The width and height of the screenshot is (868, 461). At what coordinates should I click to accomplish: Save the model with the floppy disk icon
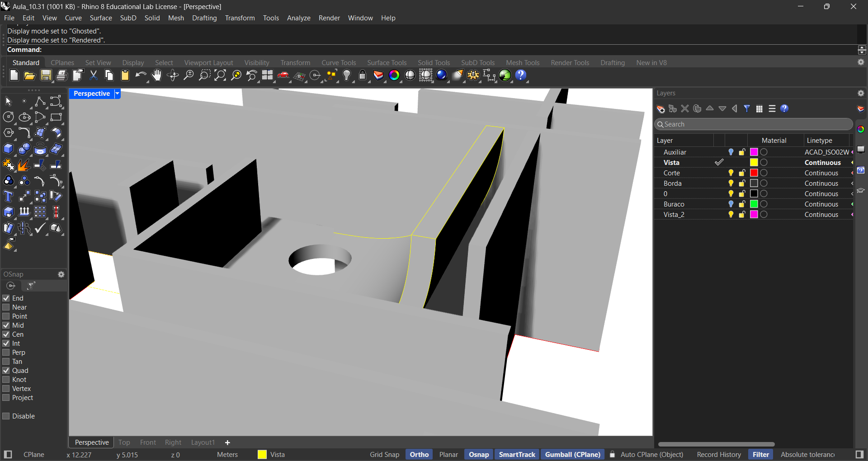click(x=46, y=75)
